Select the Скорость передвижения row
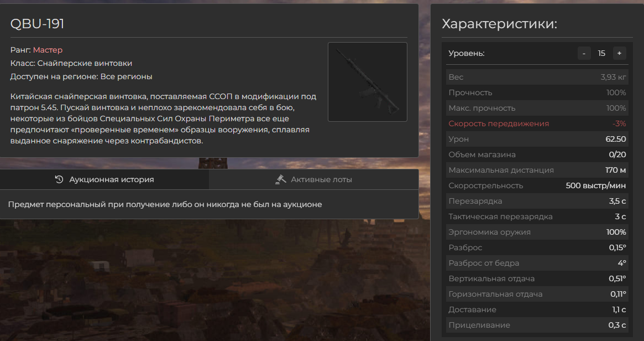Screen dimensions: 644x341 537,123
